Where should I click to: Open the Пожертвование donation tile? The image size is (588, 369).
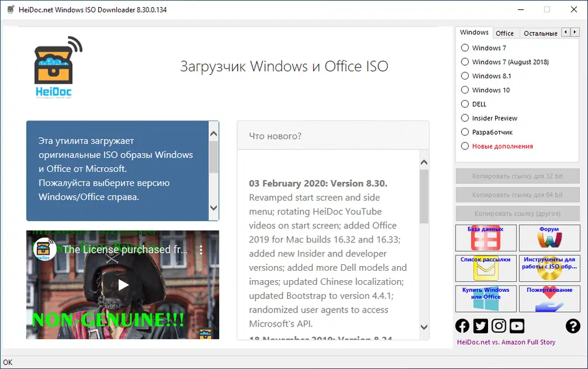coord(549,299)
